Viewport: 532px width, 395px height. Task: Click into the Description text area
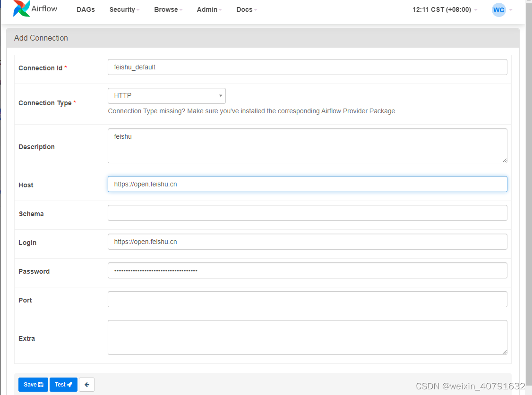308,146
